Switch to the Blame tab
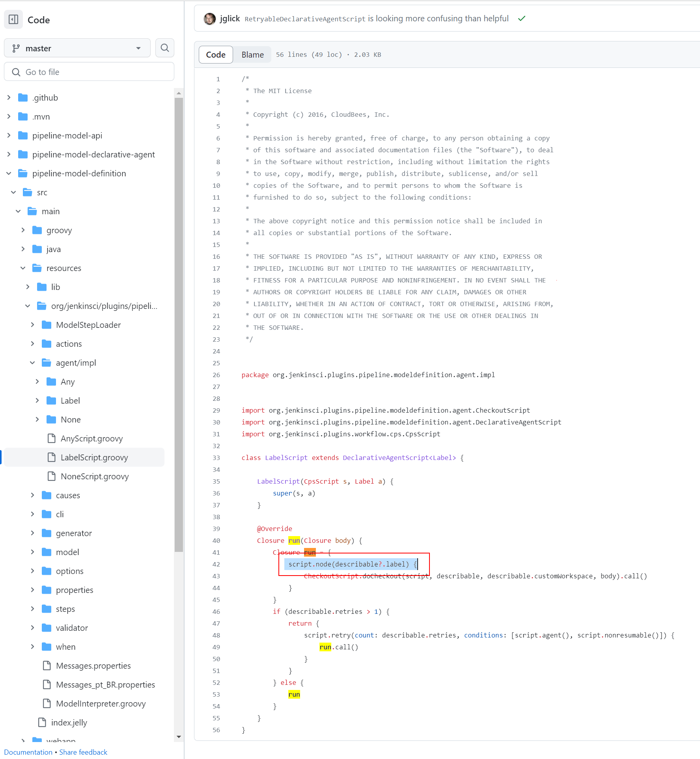This screenshot has height=759, width=700. (252, 54)
